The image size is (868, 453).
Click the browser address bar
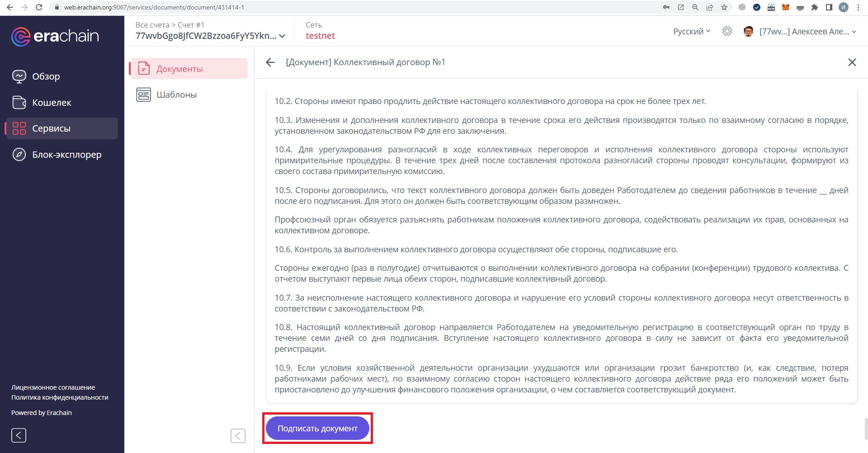(x=181, y=7)
